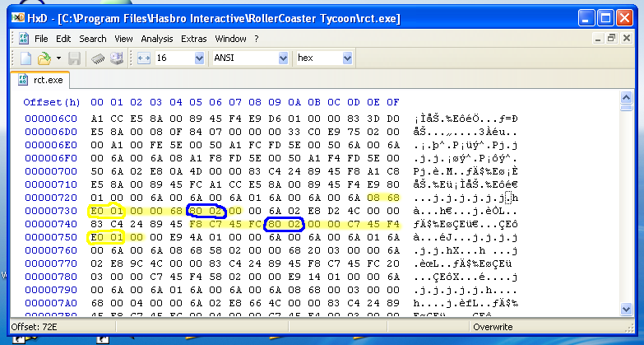Open the Analysis menu
The width and height of the screenshot is (644, 345).
[x=157, y=39]
